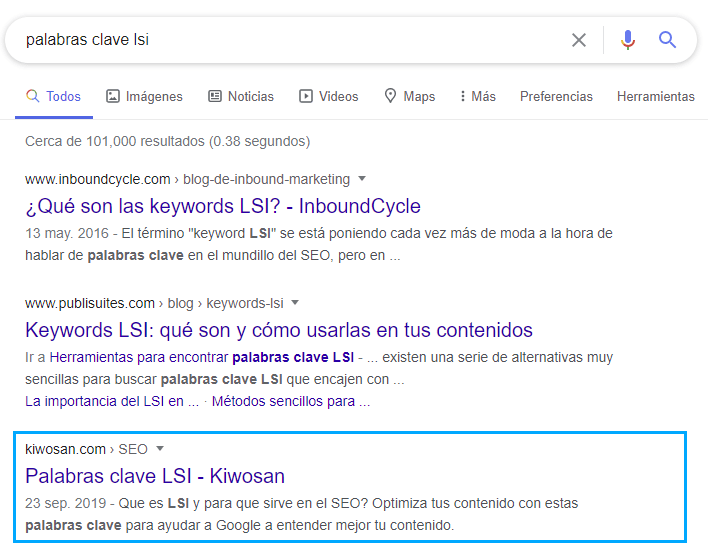Expand dropdown arrow next to kiwosan.com URL

(x=160, y=449)
